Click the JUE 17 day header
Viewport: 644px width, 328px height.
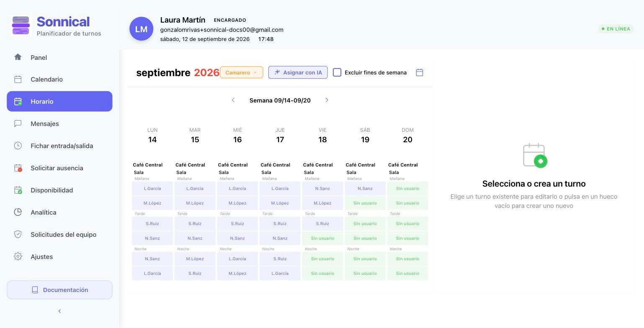[x=280, y=136]
